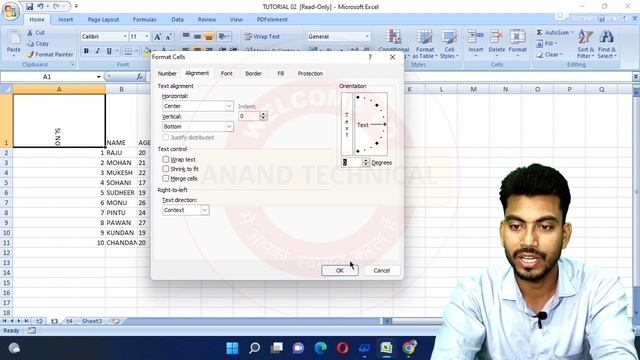
Task: Open the Horizontal alignment dropdown
Action: (x=229, y=106)
